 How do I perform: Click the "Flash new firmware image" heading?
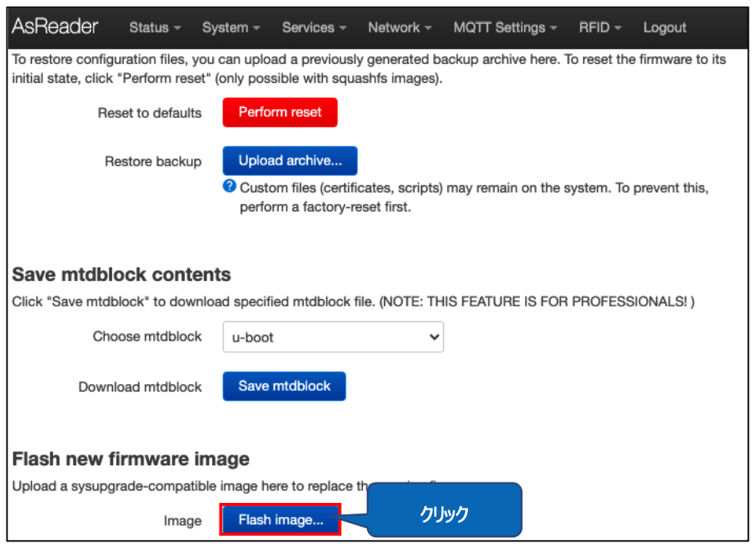pos(130,459)
